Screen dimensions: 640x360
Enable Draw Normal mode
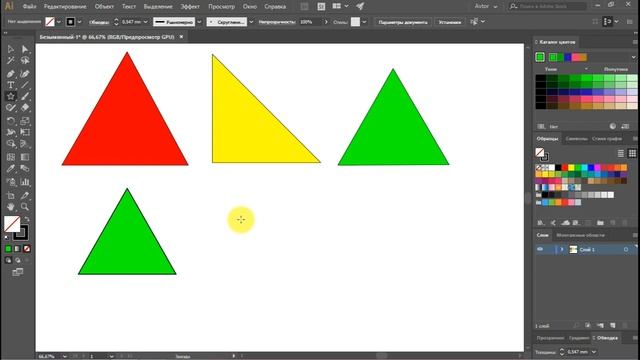(8, 260)
